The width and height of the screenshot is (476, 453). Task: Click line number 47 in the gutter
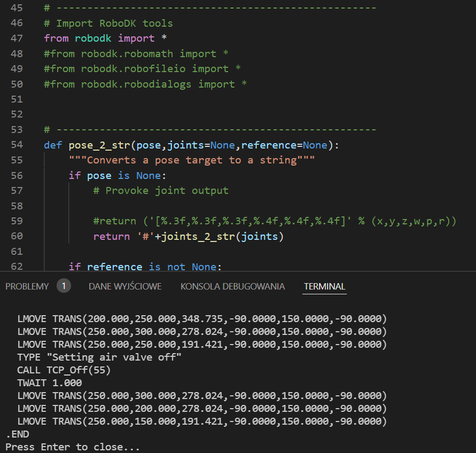pos(17,38)
